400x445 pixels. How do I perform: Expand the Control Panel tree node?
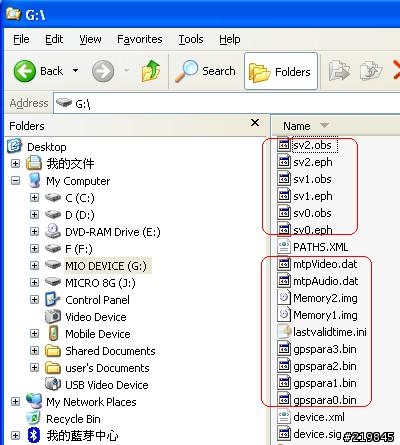[34, 299]
